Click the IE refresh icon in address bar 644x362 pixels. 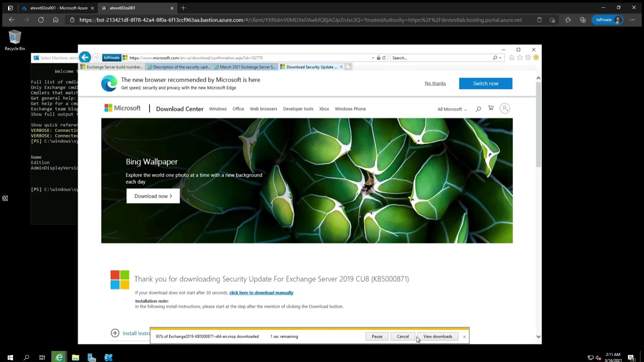coord(384,58)
